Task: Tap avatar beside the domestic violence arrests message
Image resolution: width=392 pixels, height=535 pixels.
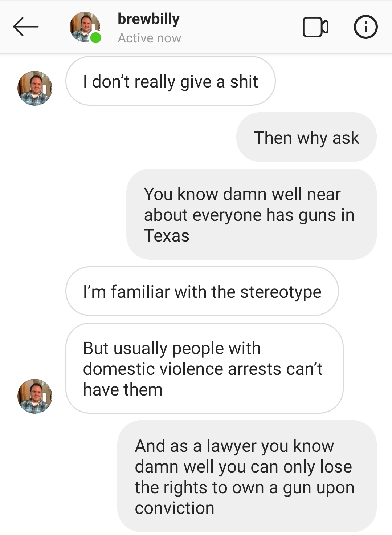Action: (35, 396)
